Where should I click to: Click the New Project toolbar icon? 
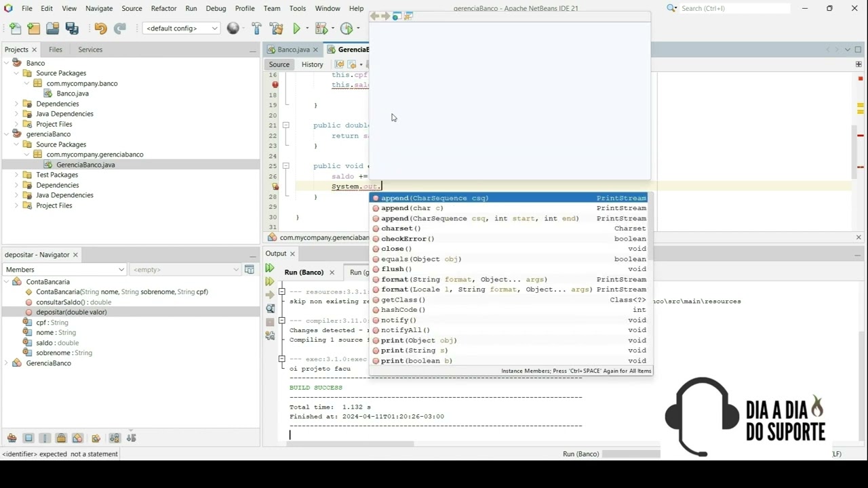[34, 28]
